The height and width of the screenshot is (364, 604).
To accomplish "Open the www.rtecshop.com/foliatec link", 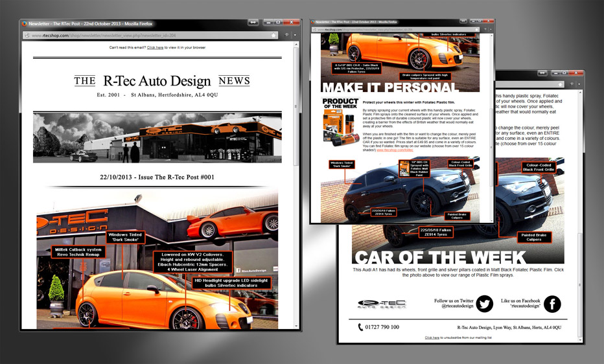I will coord(395,150).
